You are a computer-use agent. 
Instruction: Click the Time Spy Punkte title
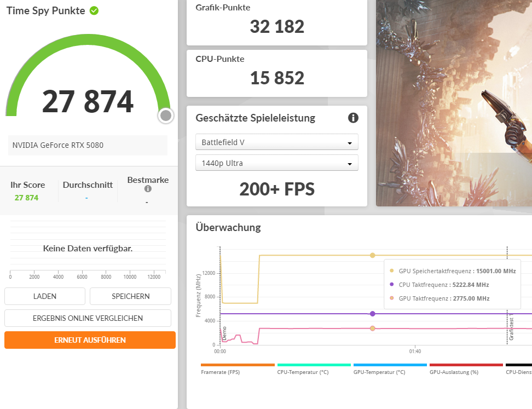coord(46,11)
